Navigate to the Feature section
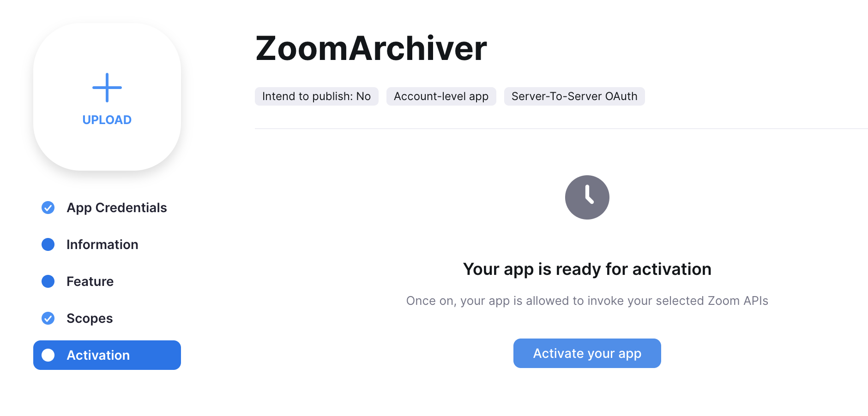This screenshot has height=416, width=868. 90,281
